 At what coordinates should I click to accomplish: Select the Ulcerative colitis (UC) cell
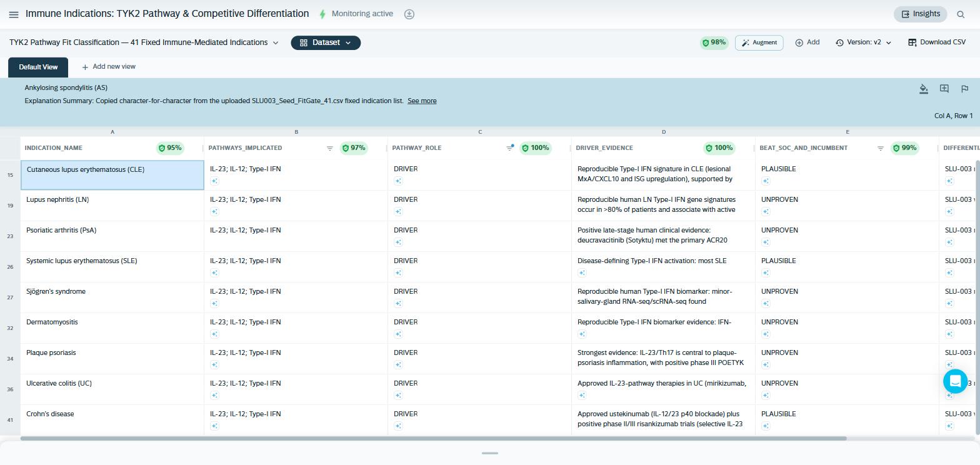(112, 389)
